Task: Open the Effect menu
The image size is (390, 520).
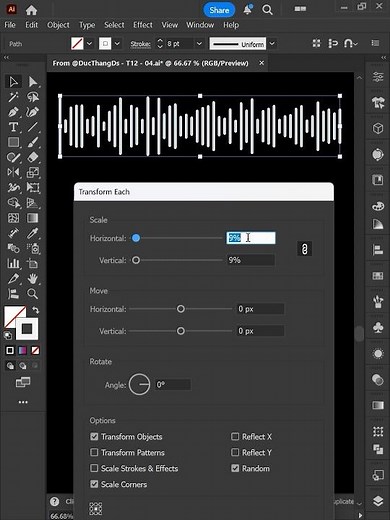Action: 143,25
